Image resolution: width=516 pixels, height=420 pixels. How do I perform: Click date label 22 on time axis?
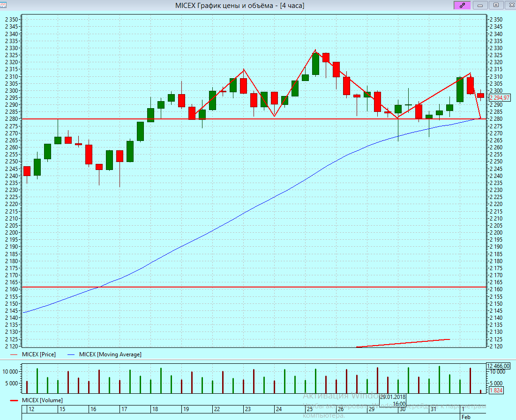pyautogui.click(x=217, y=409)
